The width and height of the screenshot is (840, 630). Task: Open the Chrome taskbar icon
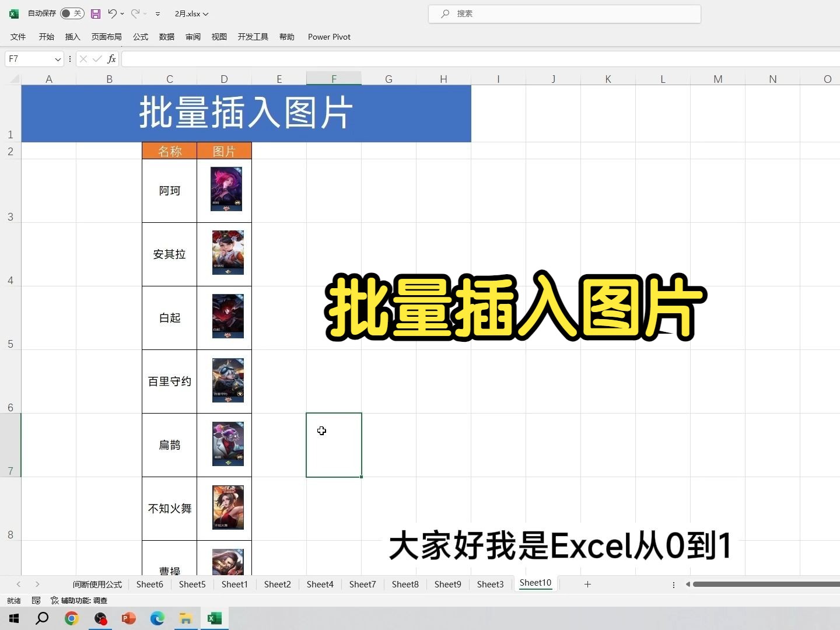pos(71,618)
